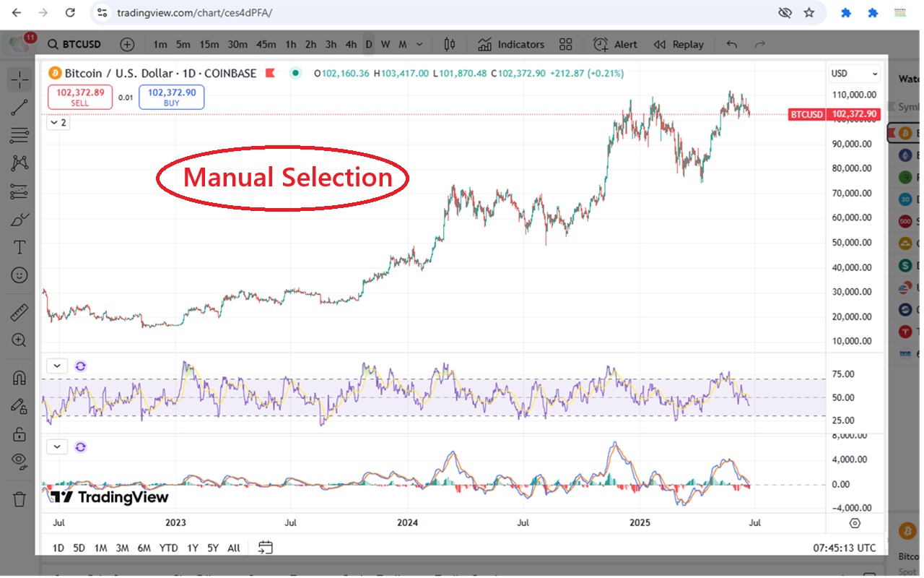Select the trend line drawing tool

(x=19, y=108)
